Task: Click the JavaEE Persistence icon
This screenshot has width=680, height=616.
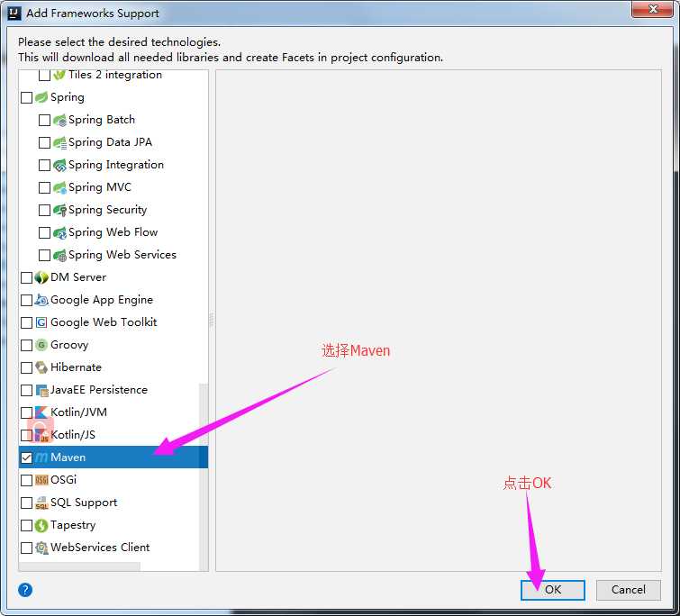Action: (41, 390)
